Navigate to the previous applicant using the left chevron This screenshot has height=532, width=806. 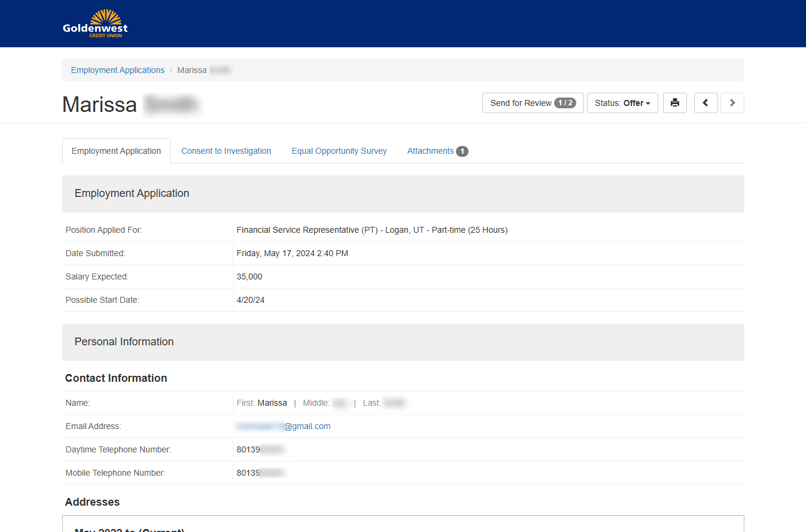tap(705, 102)
